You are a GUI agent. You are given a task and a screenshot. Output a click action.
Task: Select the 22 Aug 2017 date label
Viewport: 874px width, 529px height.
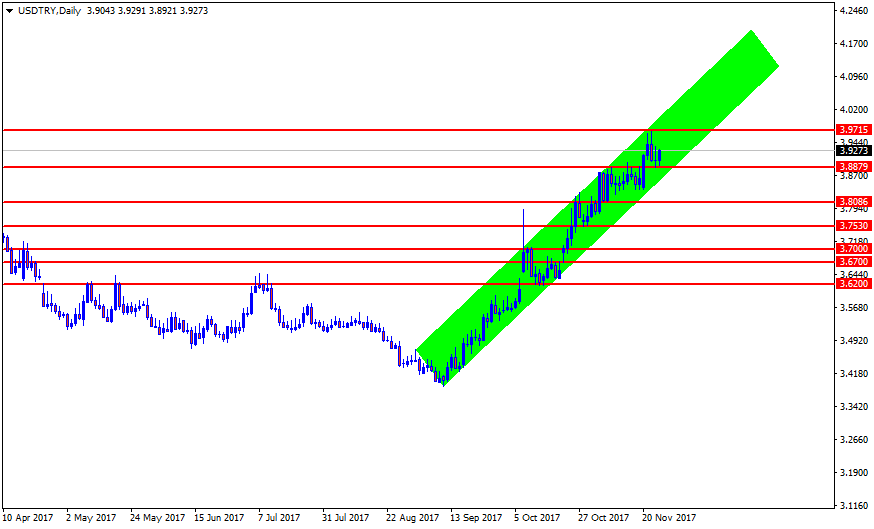(412, 518)
